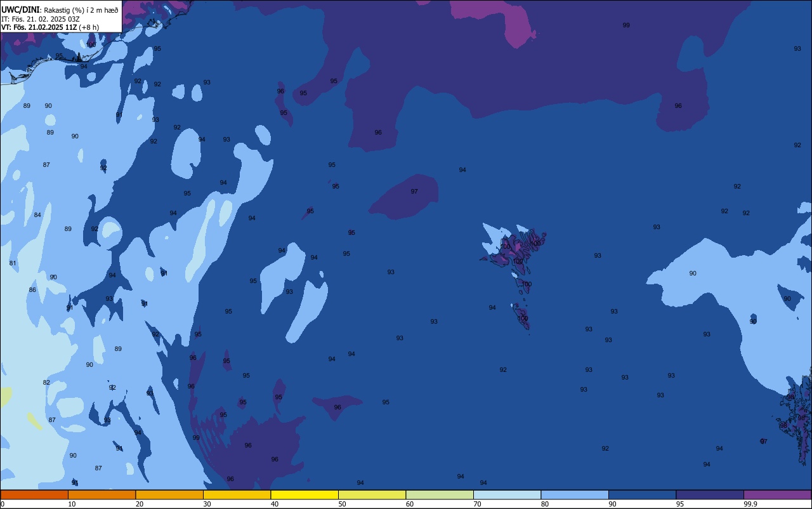
Task: Click the orange 10–20 legend swatch
Action: 102,494
